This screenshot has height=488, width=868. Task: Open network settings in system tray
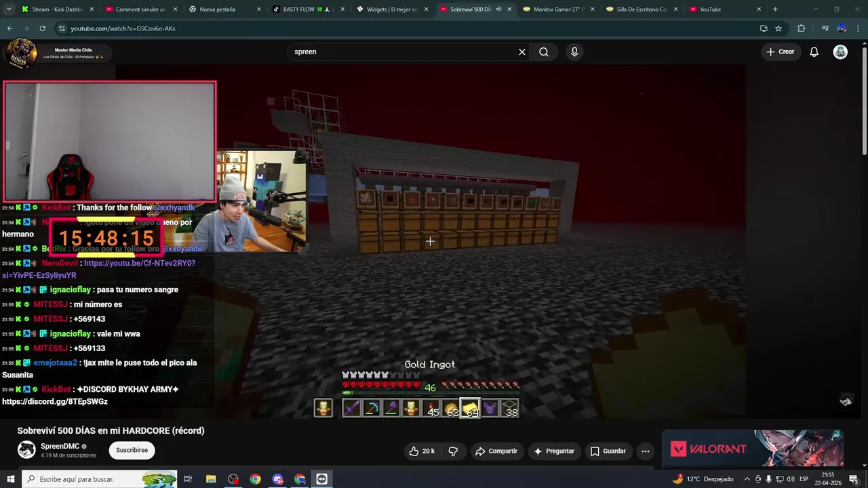779,479
